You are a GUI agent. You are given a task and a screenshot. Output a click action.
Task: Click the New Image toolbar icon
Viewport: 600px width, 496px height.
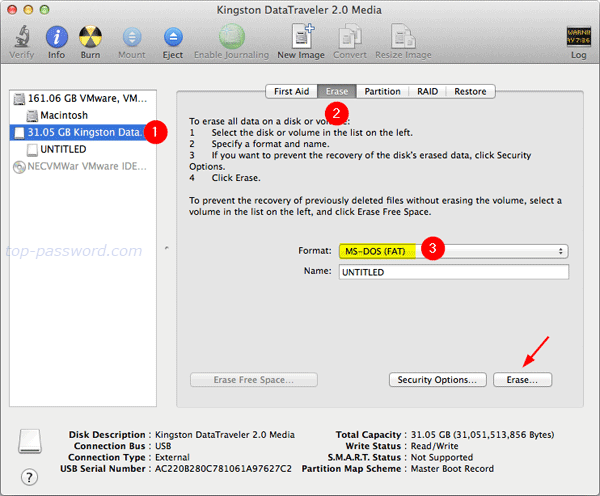click(300, 37)
